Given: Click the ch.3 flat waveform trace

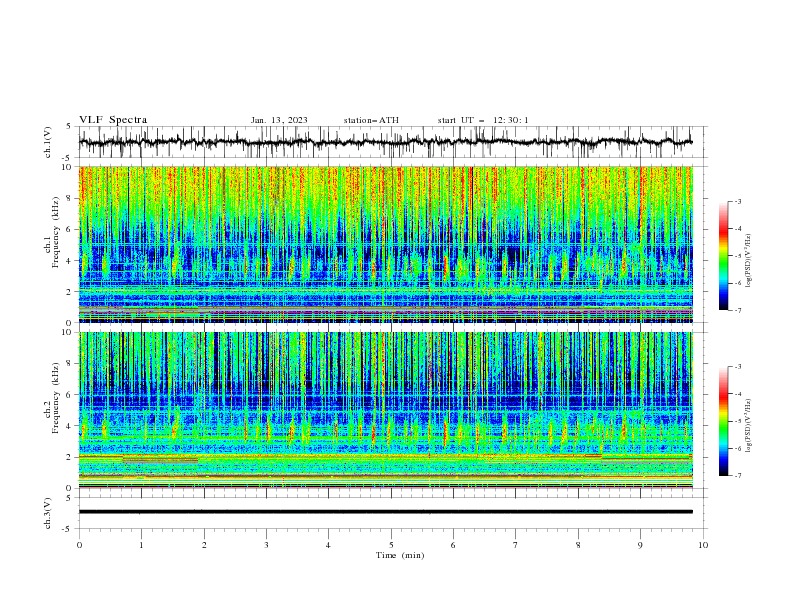Looking at the screenshot, I should [386, 512].
